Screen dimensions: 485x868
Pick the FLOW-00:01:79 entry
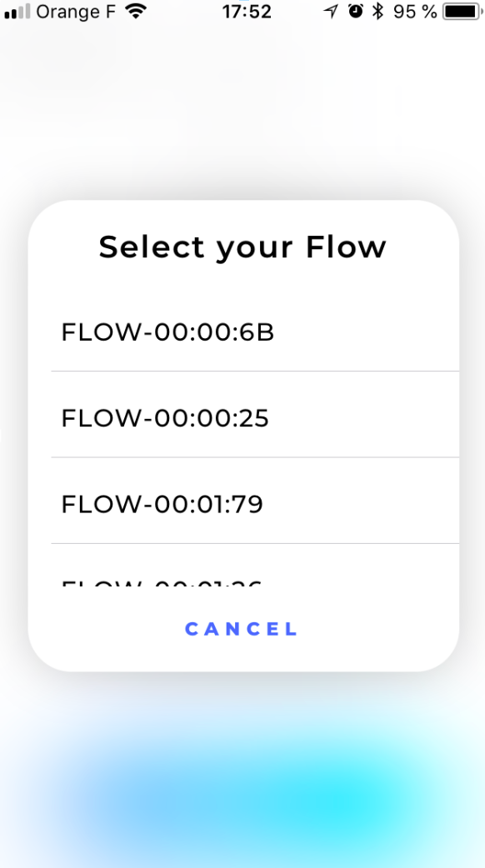point(255,501)
